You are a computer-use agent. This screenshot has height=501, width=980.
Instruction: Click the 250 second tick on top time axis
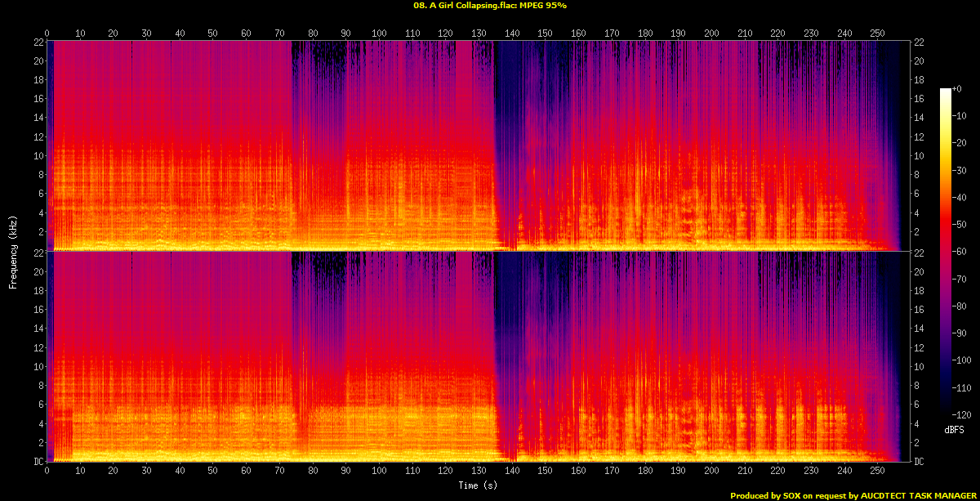coord(877,34)
